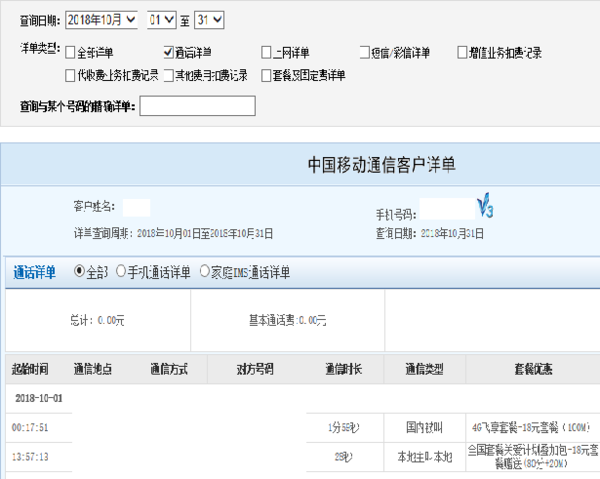600x479 pixels.
Task: Click the 起始时间 column header
Action: click(30, 369)
